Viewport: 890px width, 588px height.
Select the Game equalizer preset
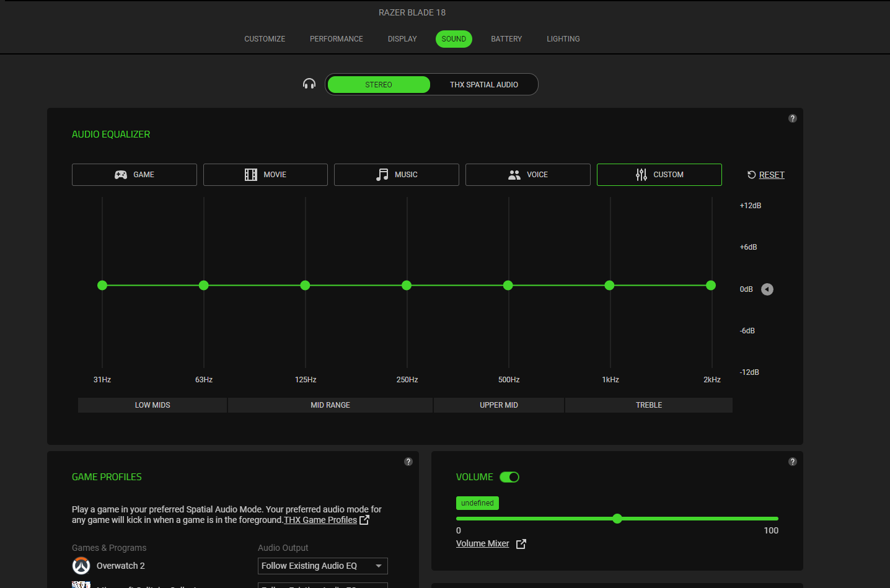(x=134, y=175)
